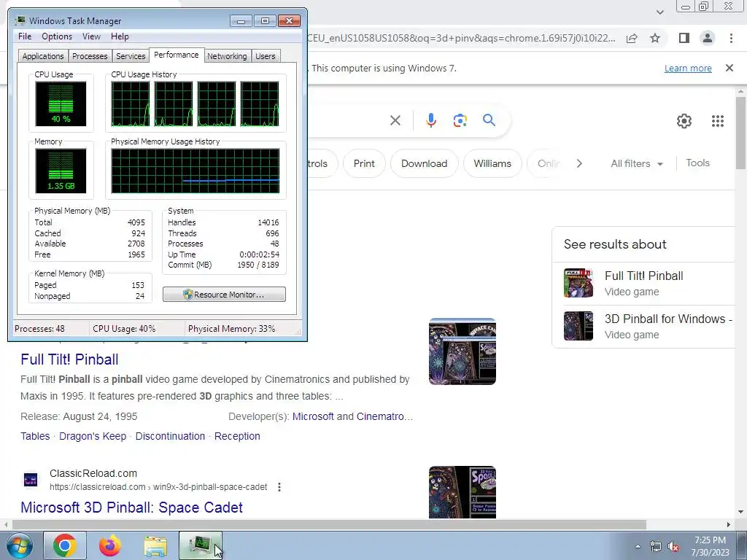
Task: Open the View menu in Task Manager
Action: pos(91,36)
